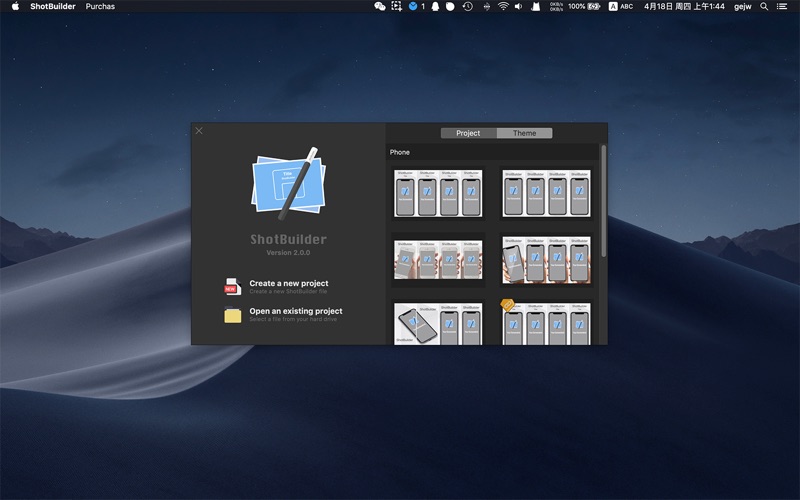The width and height of the screenshot is (800, 500).
Task: Click the QQ penguin menu bar icon
Action: 434,6
